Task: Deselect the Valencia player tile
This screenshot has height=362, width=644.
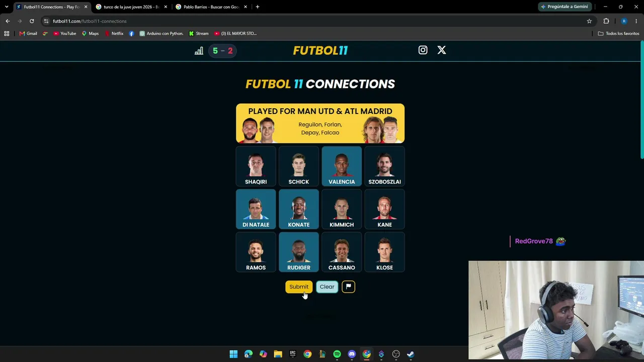Action: [x=342, y=166]
